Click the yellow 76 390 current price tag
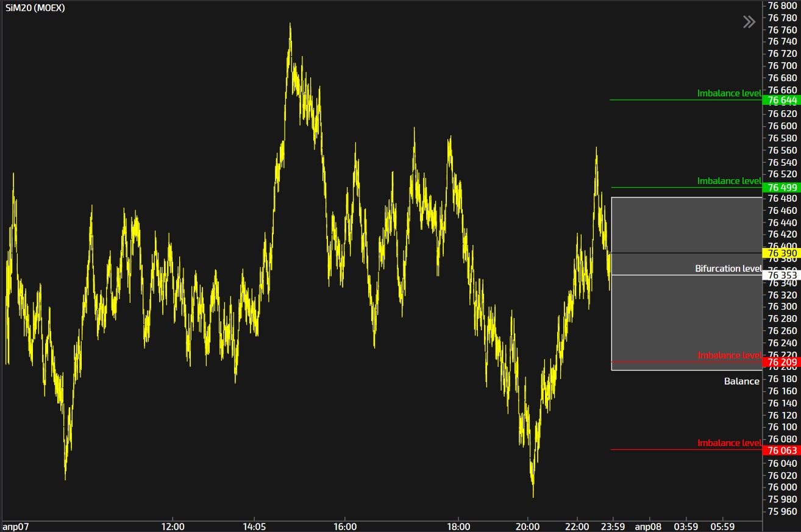The width and height of the screenshot is (801, 532). tap(781, 253)
